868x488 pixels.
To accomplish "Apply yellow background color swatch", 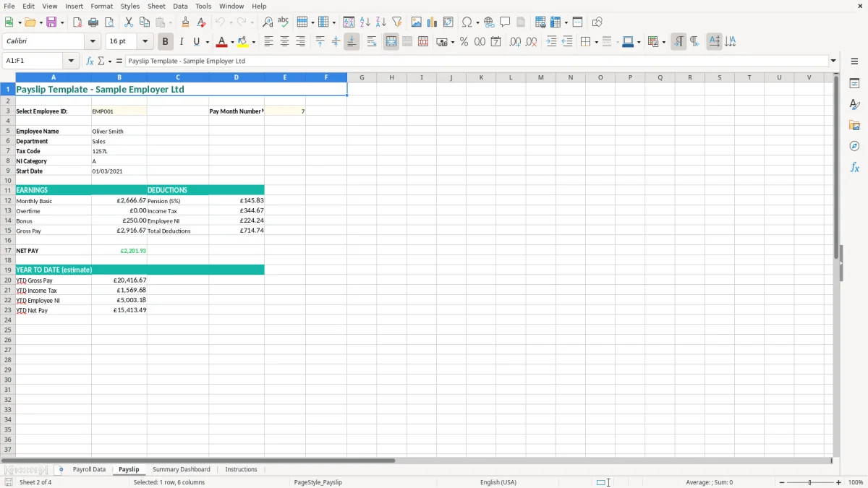I will click(x=243, y=42).
